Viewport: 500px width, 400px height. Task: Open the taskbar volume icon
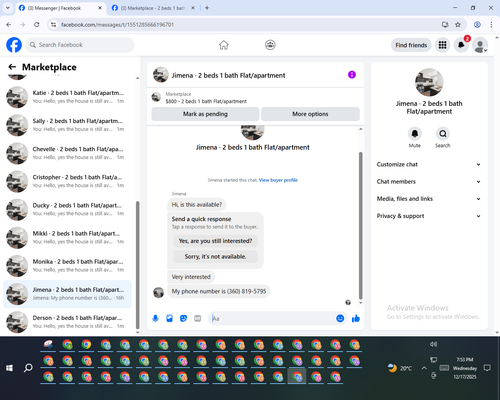(x=433, y=344)
